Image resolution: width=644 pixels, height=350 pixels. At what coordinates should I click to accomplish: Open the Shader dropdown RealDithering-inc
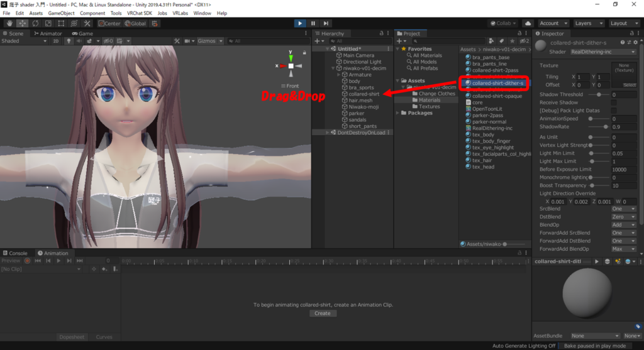pos(602,52)
